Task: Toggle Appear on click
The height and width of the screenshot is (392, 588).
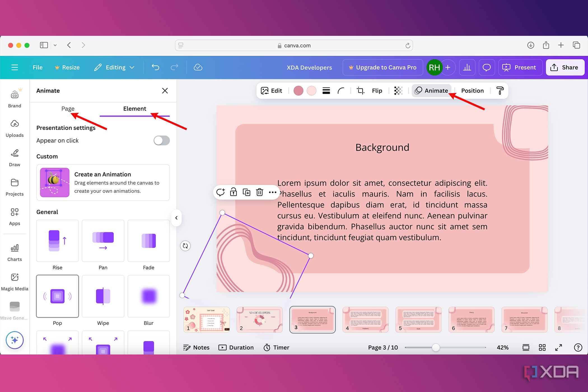Action: coord(161,140)
